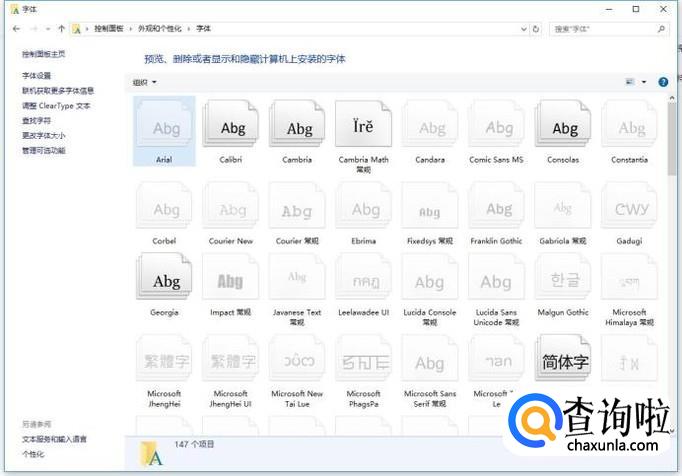The width and height of the screenshot is (682, 476).
Task: Click the Cambria Math font icon
Action: pos(364,124)
